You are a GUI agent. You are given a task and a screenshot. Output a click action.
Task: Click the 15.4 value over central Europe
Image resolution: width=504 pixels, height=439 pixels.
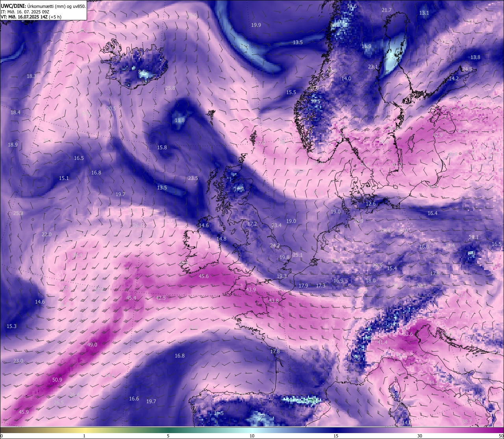[x=392, y=268]
